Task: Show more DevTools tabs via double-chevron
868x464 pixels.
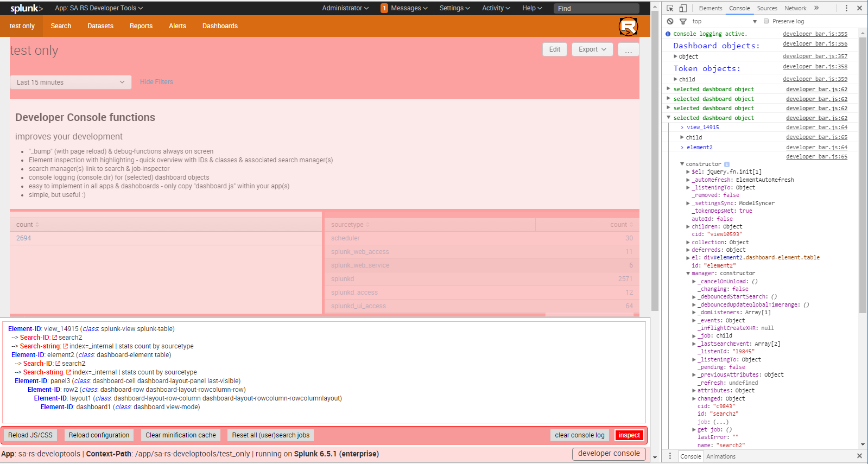Action: 816,8
